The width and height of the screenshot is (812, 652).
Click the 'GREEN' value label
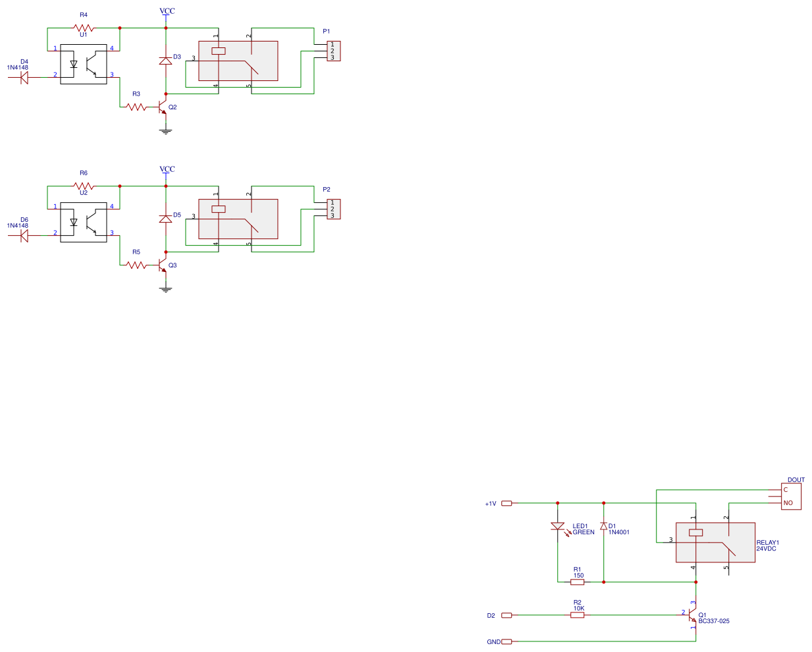coord(583,532)
